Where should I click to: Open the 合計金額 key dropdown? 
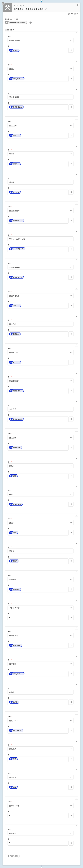[x=41, y=580]
